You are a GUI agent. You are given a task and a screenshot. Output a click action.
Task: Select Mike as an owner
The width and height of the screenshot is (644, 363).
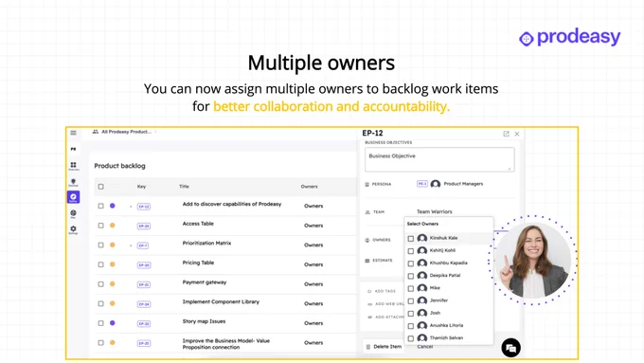(411, 288)
